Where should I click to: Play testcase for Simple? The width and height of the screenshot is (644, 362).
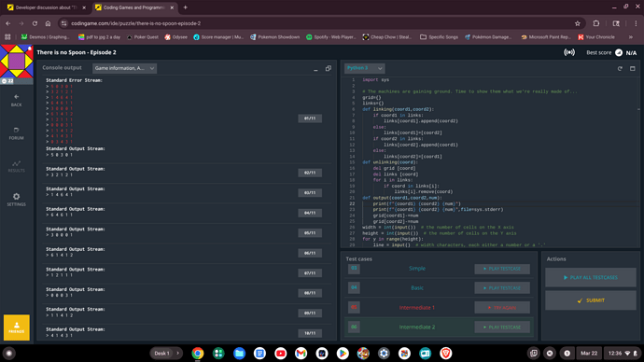tap(502, 269)
